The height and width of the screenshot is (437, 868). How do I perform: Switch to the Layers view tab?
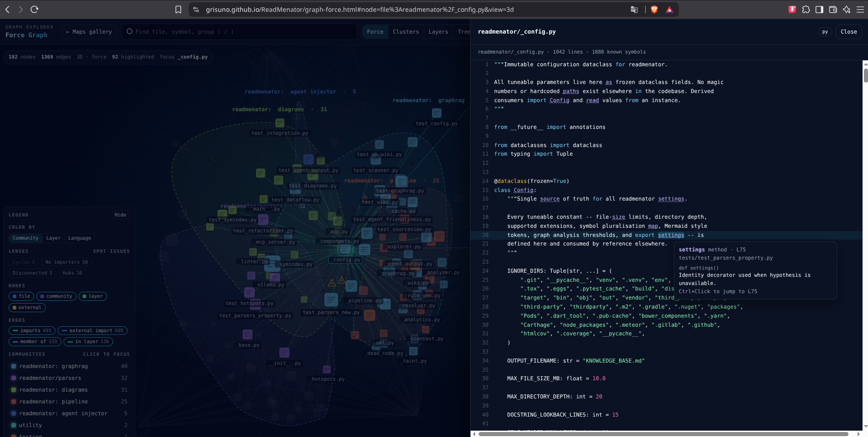(x=438, y=32)
